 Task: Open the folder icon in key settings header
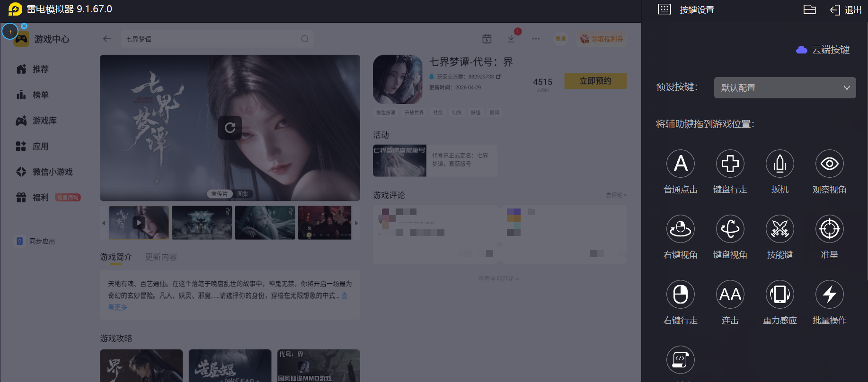[x=809, y=9]
